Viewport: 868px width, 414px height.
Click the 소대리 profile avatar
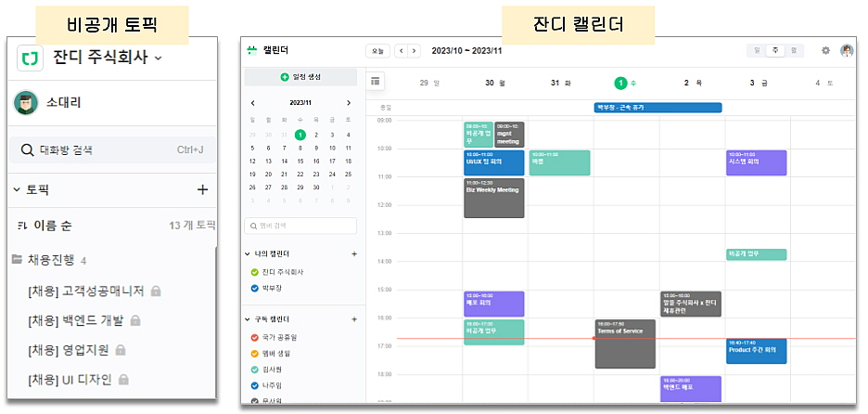[26, 103]
